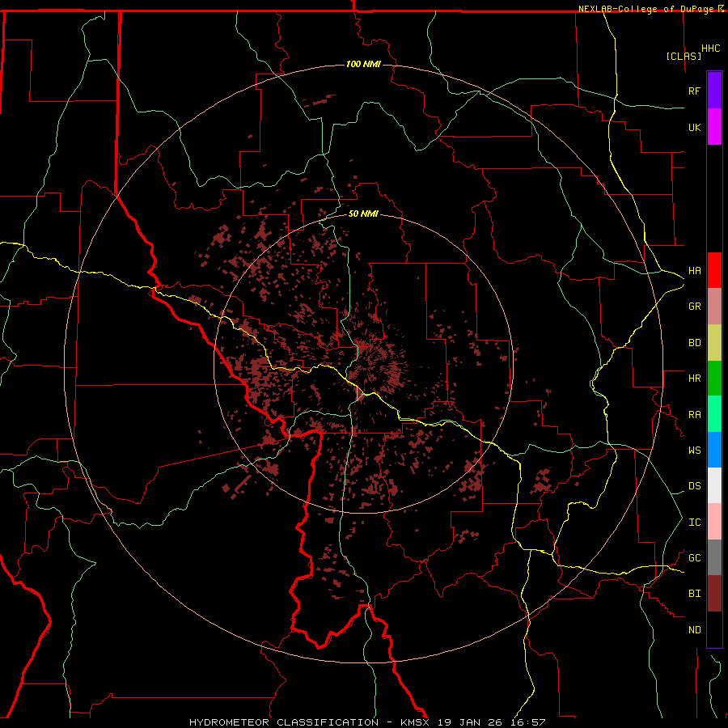Click the 'BD' legend label
728x728 pixels.
694,343
